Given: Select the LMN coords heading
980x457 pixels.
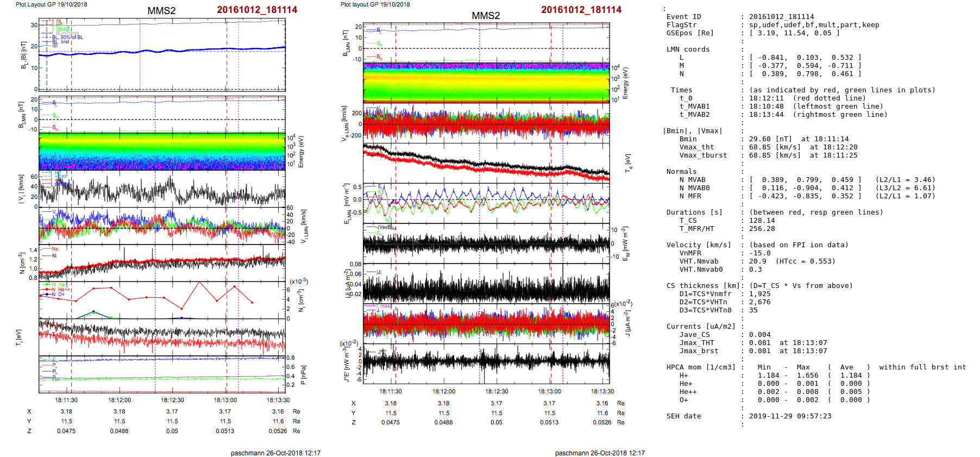Looking at the screenshot, I should tap(688, 49).
